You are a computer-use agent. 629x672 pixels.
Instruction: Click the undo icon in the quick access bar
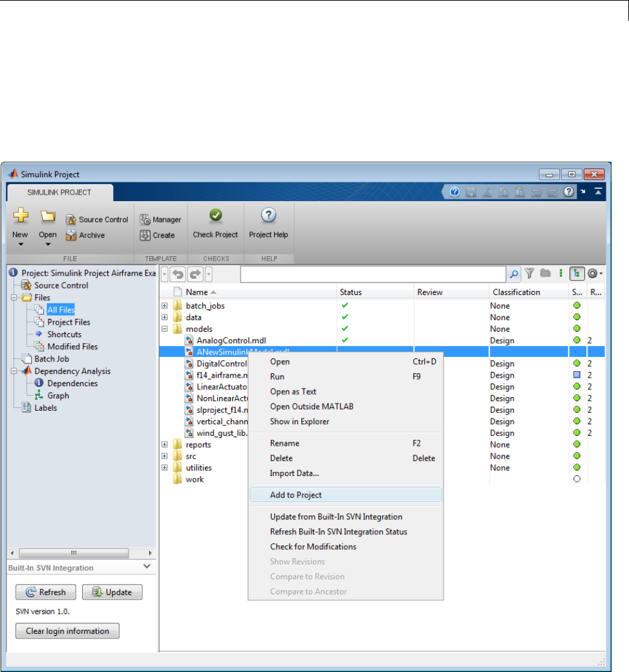tap(536, 192)
